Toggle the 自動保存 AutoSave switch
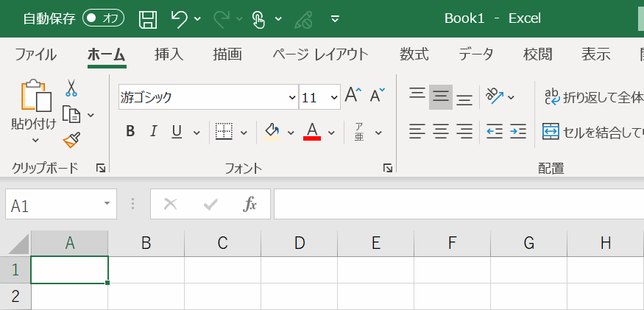The height and width of the screenshot is (310, 644). pos(103,18)
